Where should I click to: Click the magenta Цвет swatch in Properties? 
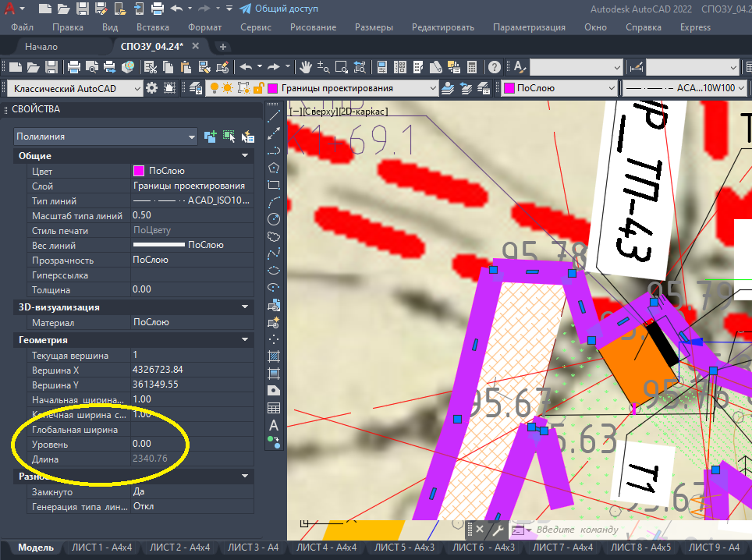pyautogui.click(x=139, y=171)
